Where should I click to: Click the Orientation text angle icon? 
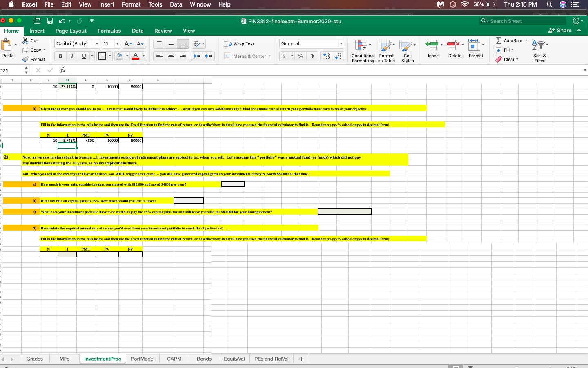point(197,44)
